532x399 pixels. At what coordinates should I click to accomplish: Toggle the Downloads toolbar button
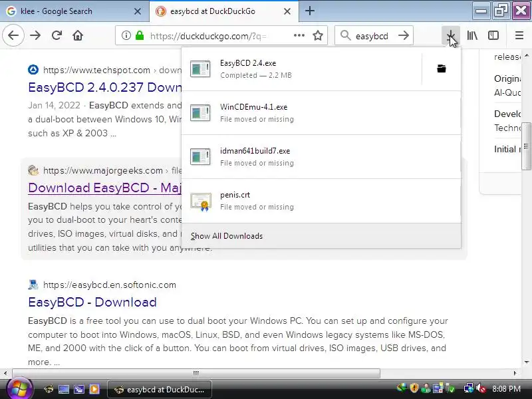(x=451, y=35)
